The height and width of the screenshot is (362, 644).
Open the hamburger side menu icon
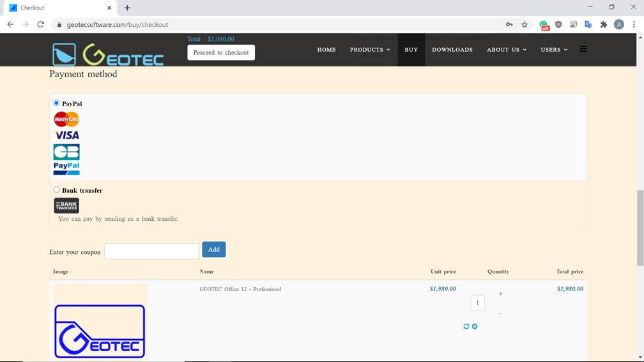(583, 49)
